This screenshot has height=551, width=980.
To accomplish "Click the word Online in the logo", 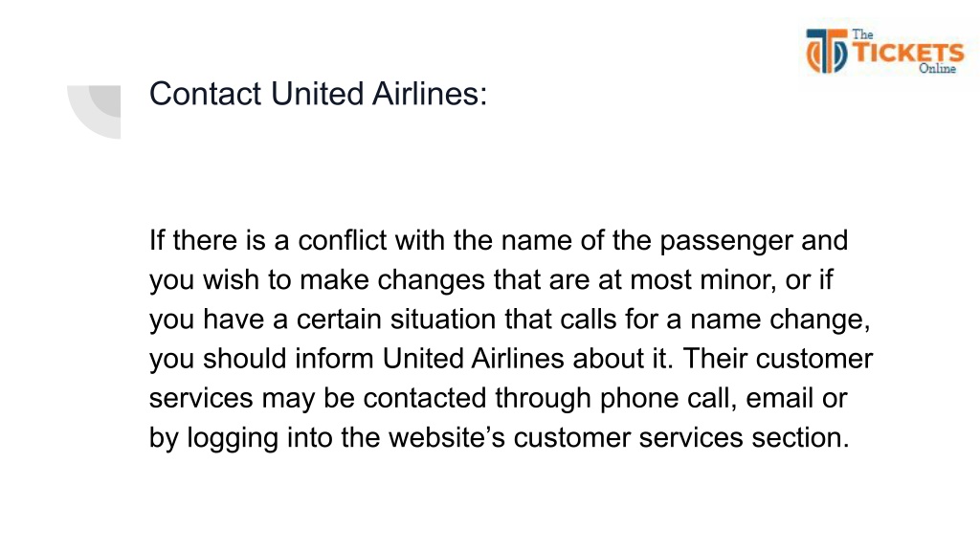I will click(x=937, y=69).
